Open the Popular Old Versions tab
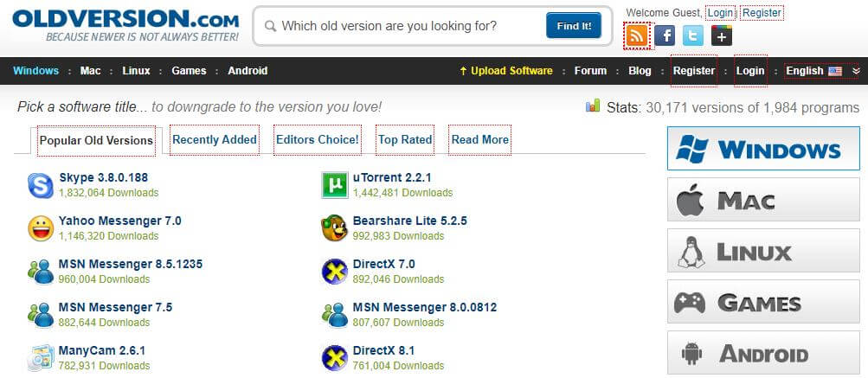Image resolution: width=868 pixels, height=378 pixels. click(96, 141)
